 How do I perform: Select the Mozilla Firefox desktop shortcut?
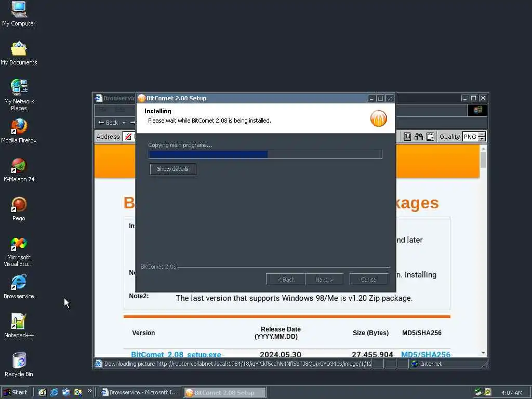pos(19,130)
